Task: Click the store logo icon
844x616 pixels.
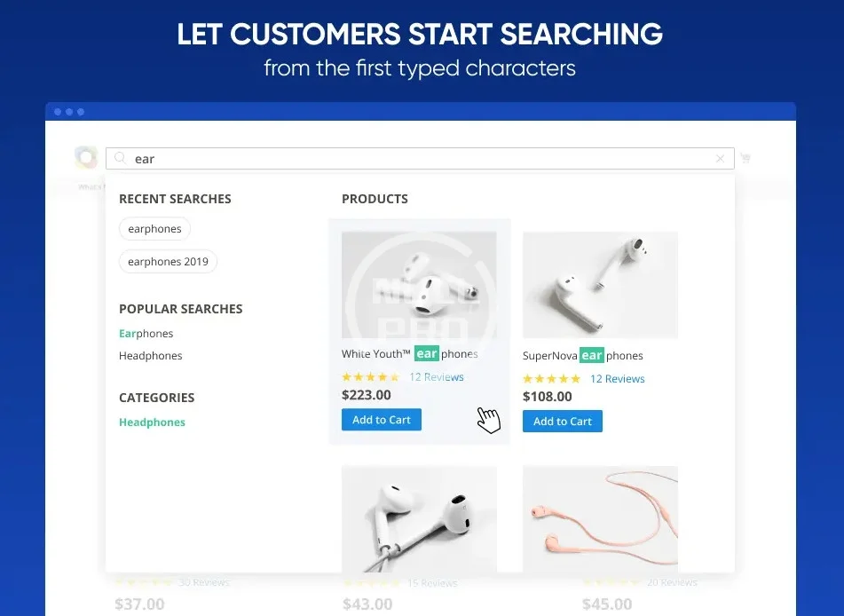Action: (x=86, y=158)
